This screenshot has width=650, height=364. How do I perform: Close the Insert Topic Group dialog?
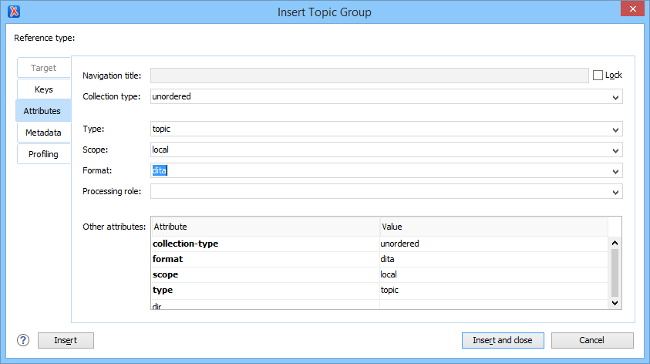tap(632, 9)
